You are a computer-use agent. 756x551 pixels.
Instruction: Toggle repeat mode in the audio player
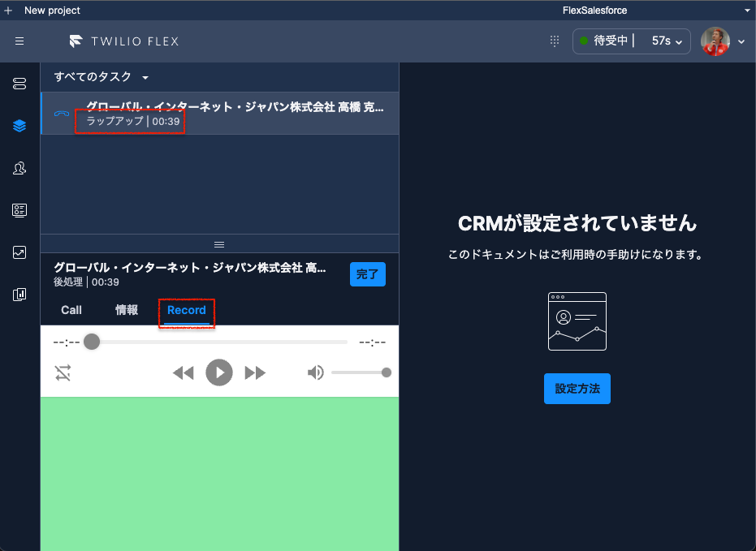(x=63, y=372)
